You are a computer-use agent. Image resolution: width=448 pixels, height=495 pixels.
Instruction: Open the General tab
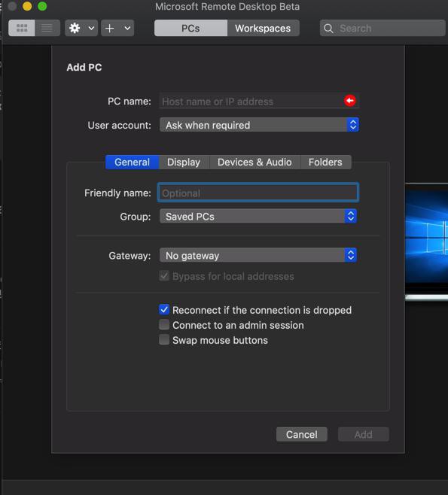coord(132,162)
